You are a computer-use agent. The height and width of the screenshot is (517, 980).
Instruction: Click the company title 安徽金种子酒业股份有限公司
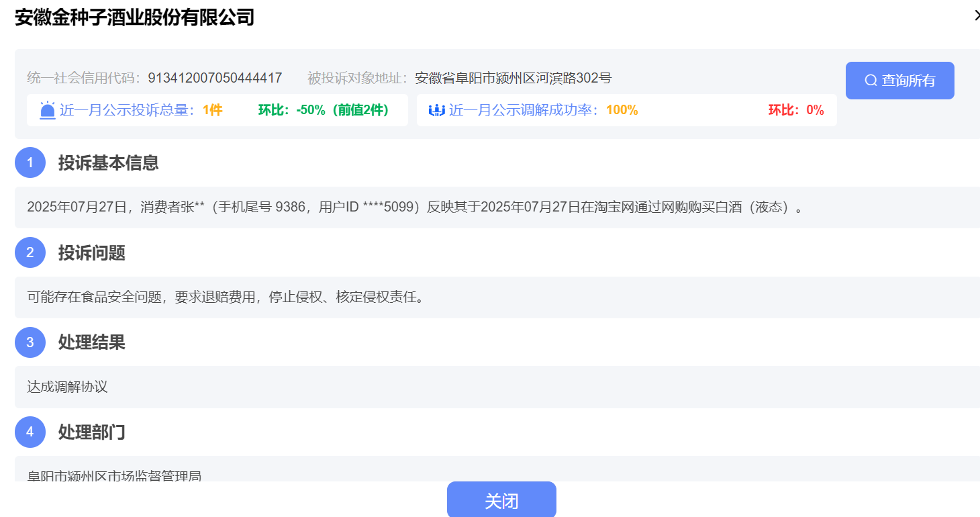(x=134, y=17)
